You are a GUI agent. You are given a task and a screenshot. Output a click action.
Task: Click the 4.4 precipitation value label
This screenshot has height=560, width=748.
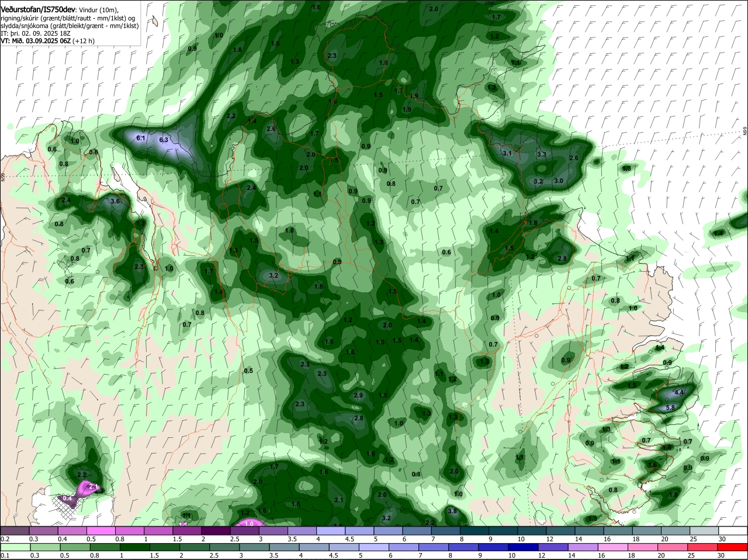pos(678,392)
